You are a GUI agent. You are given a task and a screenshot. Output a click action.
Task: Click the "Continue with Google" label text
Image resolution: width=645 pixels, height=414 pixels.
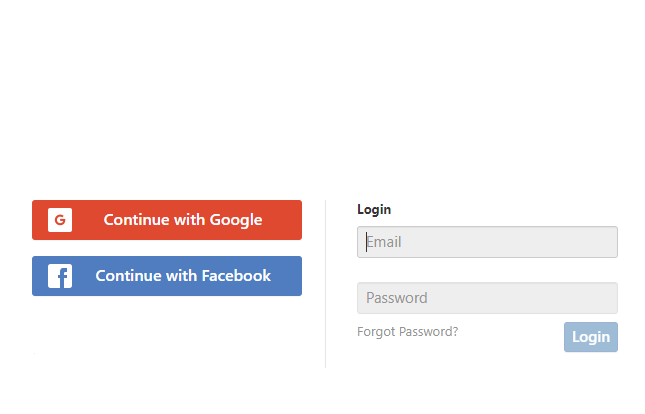[x=183, y=220]
